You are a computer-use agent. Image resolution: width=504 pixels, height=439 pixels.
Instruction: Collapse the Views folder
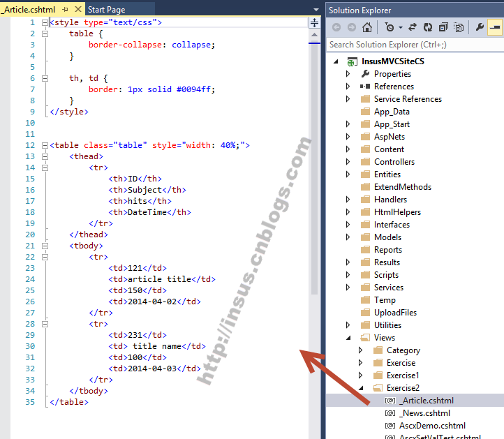[348, 338]
